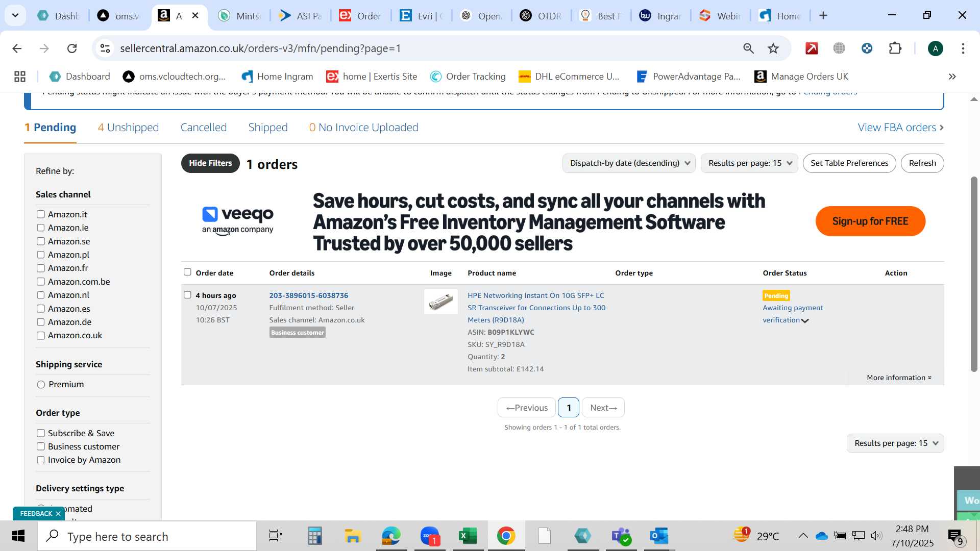Open the red arrow extension icon
Viewport: 980px width, 551px height.
[812, 48]
